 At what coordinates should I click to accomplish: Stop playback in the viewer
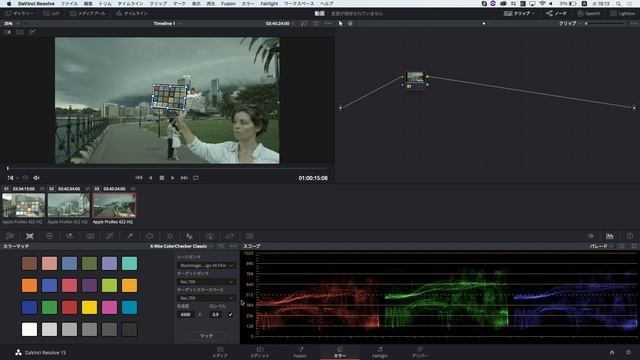(x=162, y=178)
